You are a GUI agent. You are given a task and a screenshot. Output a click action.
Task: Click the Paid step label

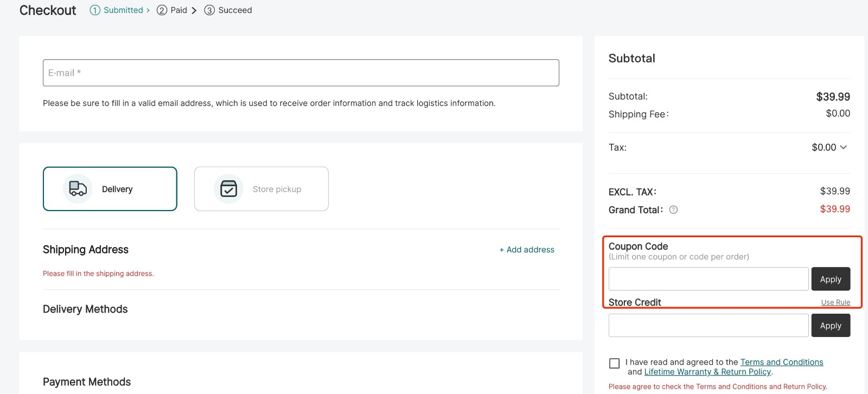tap(178, 10)
